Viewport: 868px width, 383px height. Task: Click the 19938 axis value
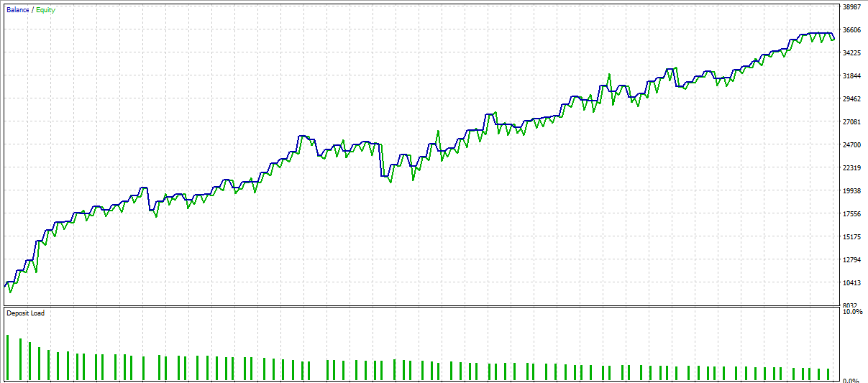[851, 191]
